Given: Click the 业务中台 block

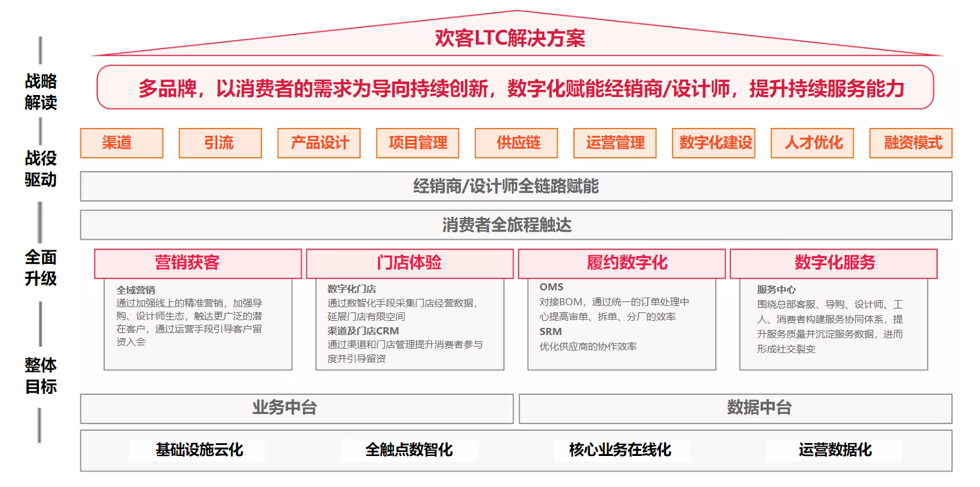Looking at the screenshot, I should tap(296, 408).
